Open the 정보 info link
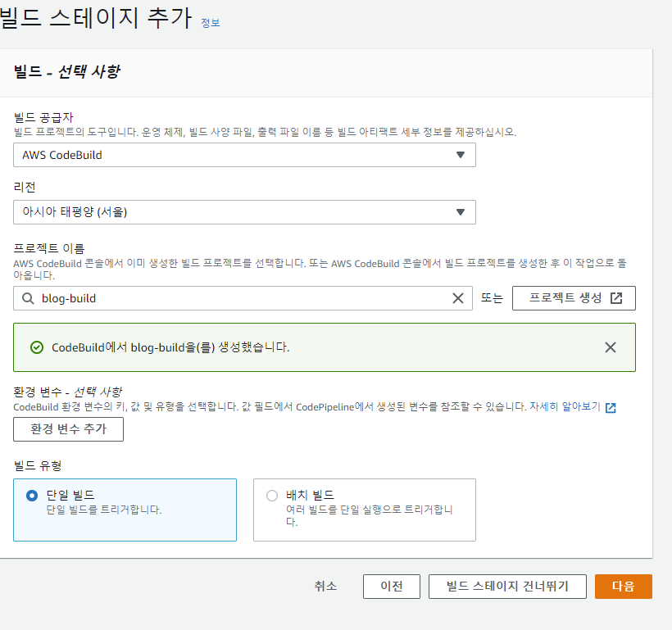 211,23
